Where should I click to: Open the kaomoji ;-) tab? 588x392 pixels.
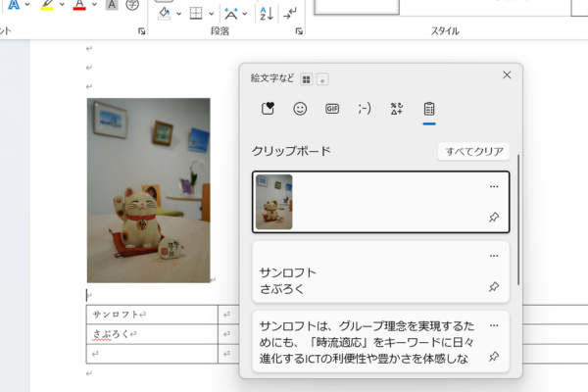pos(365,109)
